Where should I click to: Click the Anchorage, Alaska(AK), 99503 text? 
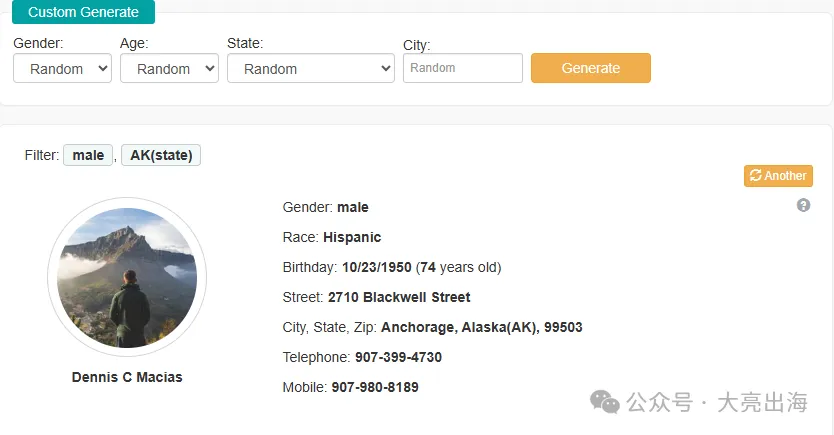[481, 327]
